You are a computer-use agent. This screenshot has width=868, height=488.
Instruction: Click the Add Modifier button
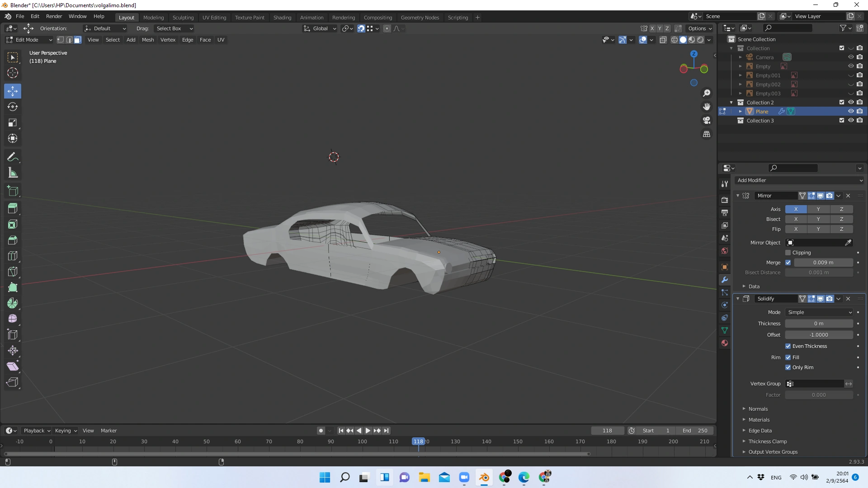(798, 180)
